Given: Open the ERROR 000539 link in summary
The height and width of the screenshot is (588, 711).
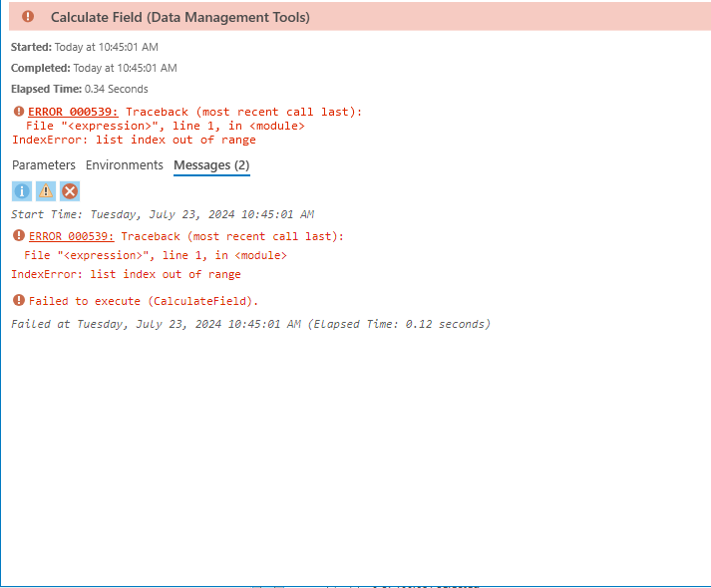Looking at the screenshot, I should point(73,112).
